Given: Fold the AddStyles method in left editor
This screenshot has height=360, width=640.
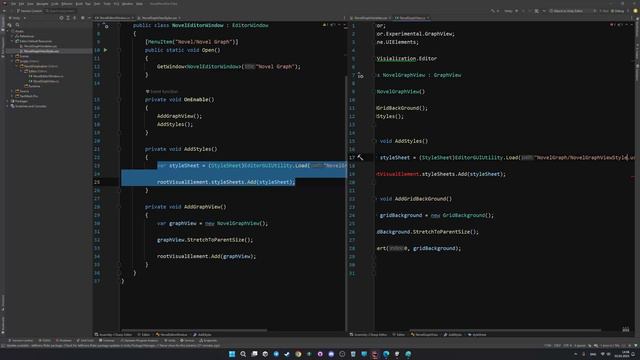Looking at the screenshot, I should 120,149.
